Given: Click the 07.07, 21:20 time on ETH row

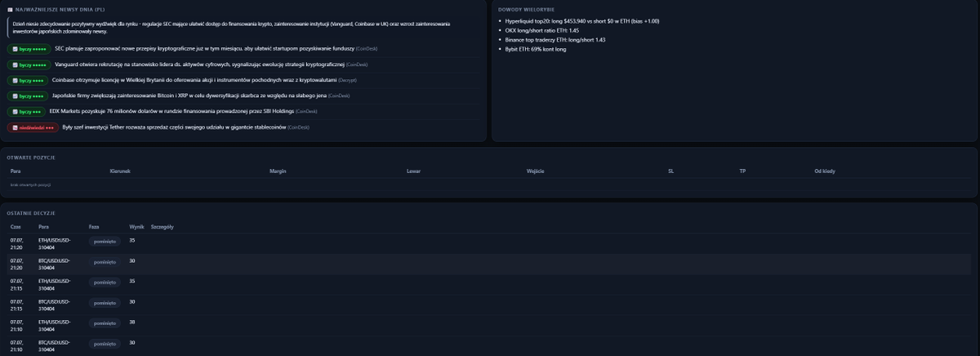Looking at the screenshot, I should tap(17, 243).
